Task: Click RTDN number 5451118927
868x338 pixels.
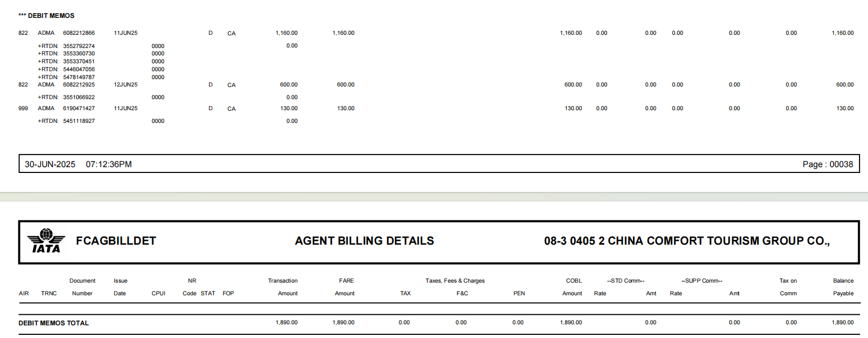Action: click(79, 121)
